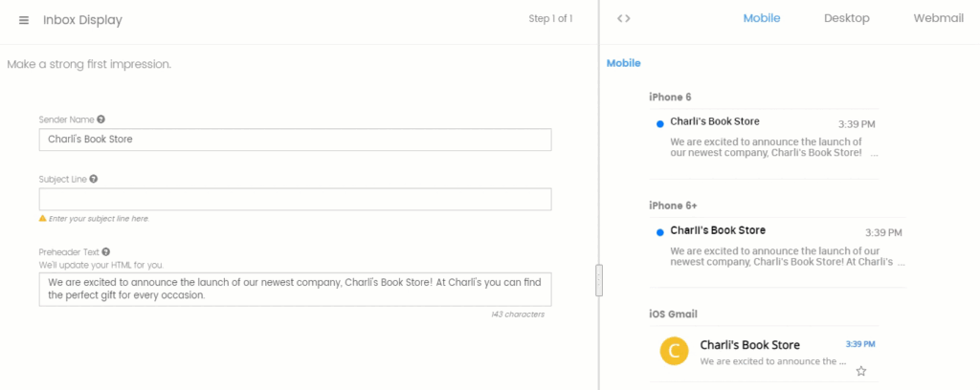Click the Subject Line help icon
The width and height of the screenshot is (980, 390).
(x=94, y=179)
